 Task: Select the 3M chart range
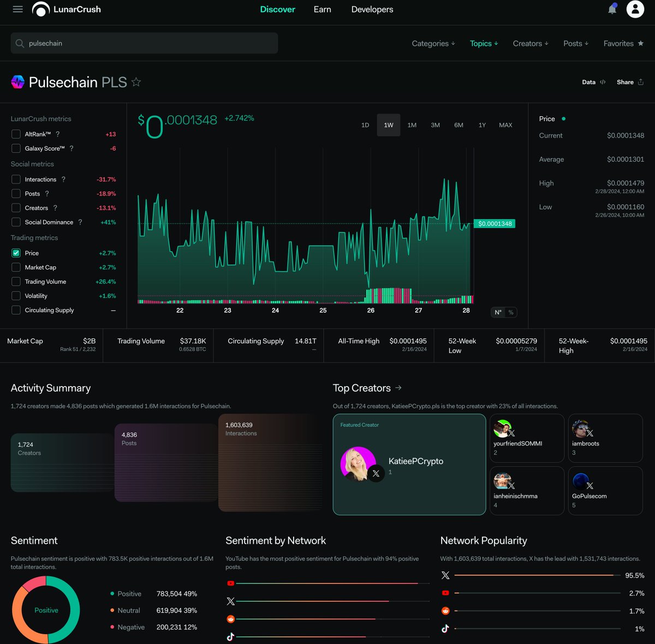[436, 125]
